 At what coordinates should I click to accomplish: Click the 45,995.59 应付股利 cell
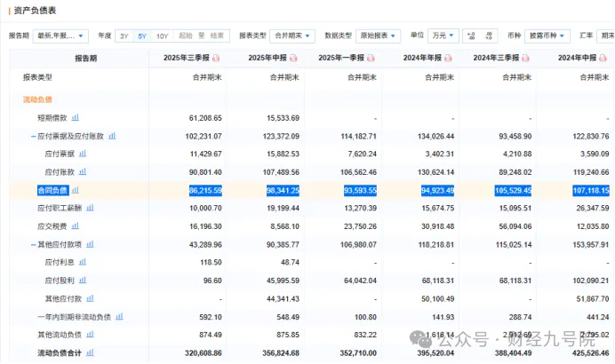tap(283, 281)
